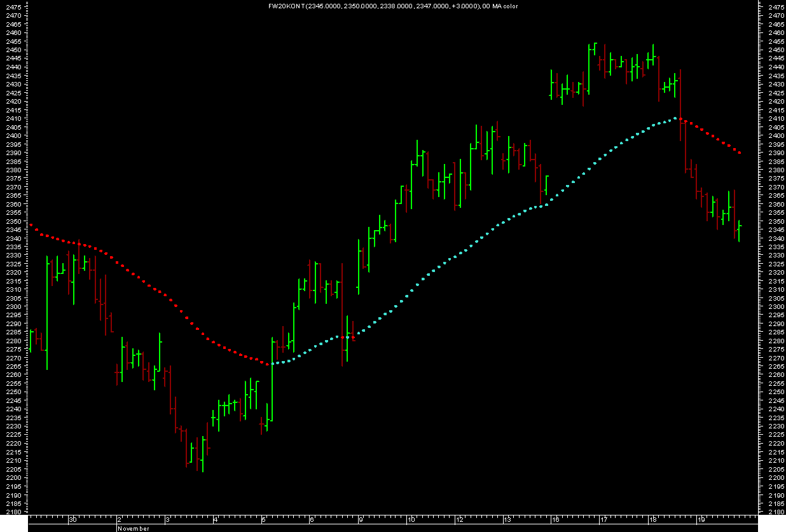Click the 2410 label on right price axis
This screenshot has width=786, height=532.
775,118
